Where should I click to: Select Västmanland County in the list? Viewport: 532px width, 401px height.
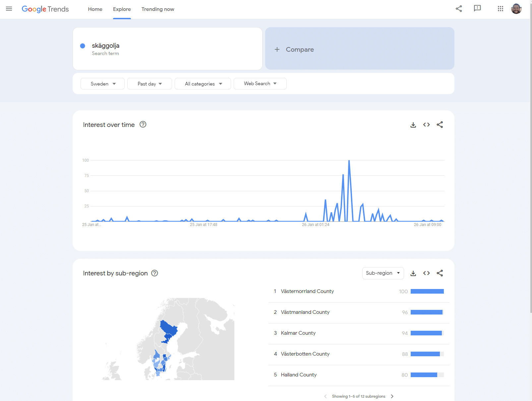click(359, 313)
